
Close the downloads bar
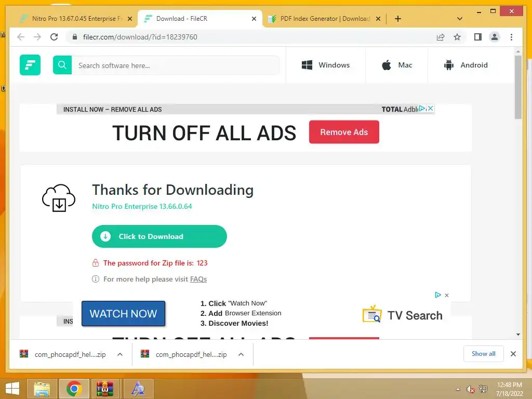click(513, 354)
